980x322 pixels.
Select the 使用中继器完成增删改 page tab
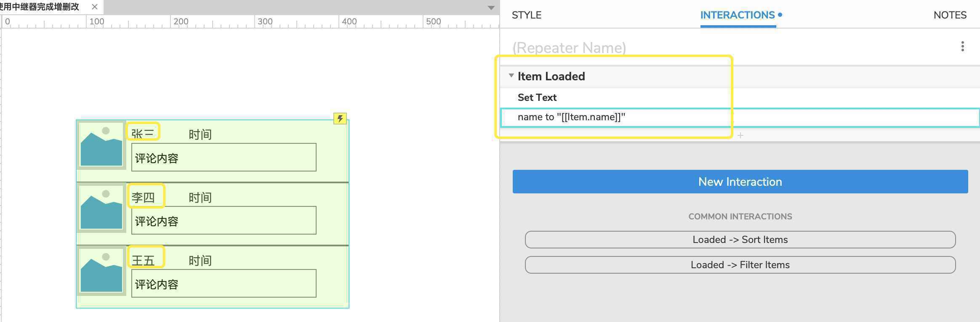click(40, 7)
